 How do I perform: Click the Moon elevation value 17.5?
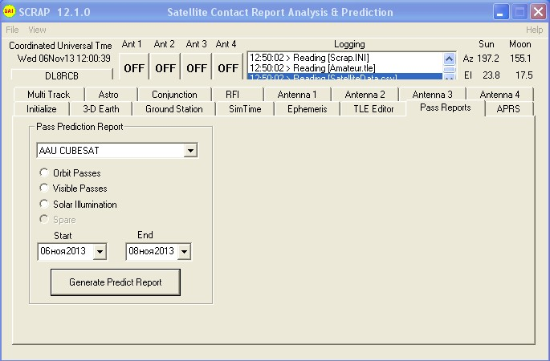coord(524,75)
